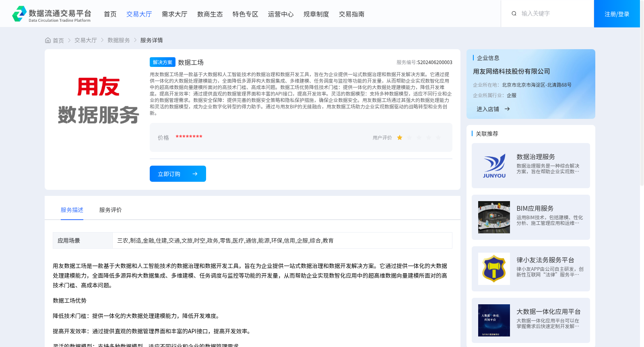Switch to the 服务评价 tab

point(111,210)
